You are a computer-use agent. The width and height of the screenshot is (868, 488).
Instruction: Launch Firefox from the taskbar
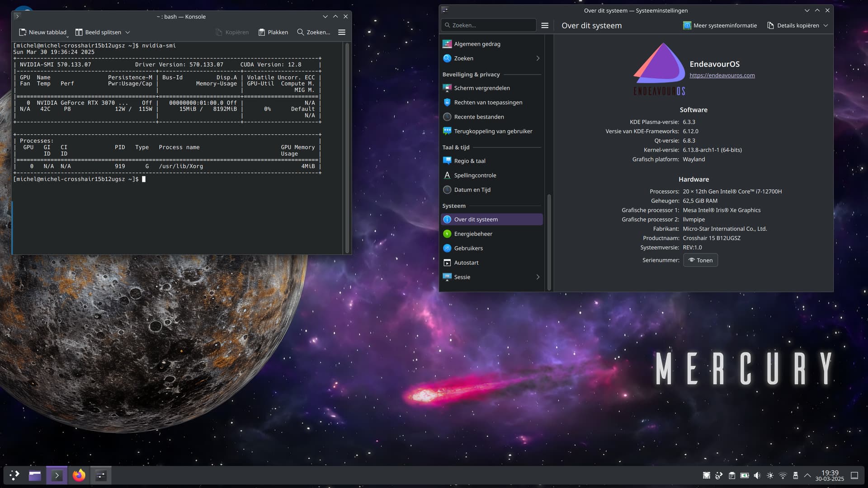[79, 475]
